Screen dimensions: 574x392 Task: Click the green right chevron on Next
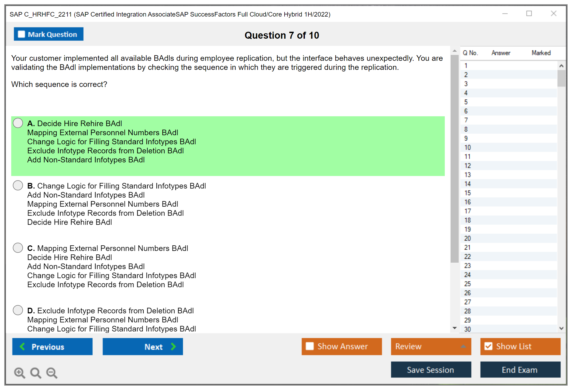(x=173, y=346)
